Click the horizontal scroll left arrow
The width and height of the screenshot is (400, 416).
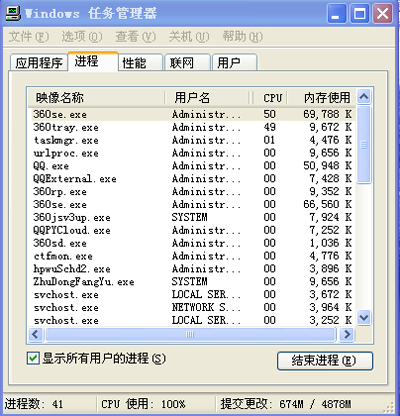36,334
